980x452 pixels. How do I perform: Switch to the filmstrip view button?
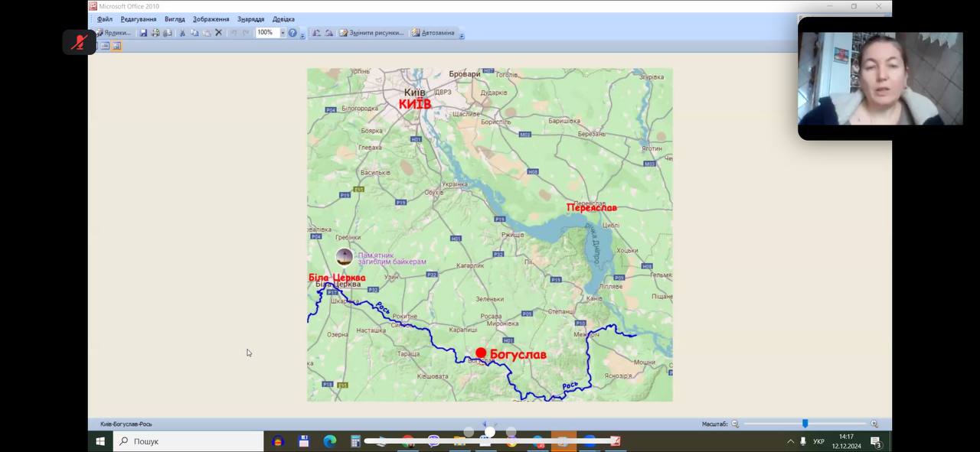pos(105,46)
